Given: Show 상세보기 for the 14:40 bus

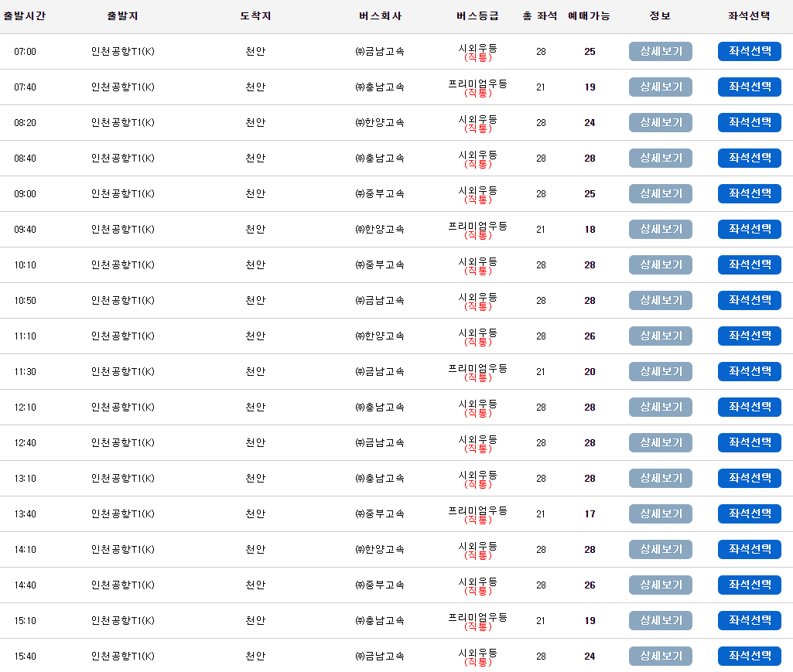Looking at the screenshot, I should tap(661, 585).
